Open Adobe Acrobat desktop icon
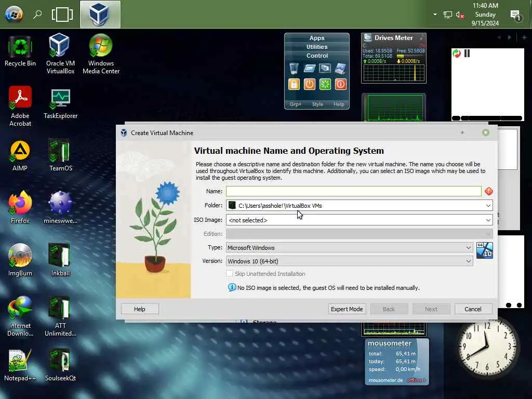Viewport: 532px width, 399px height. 20,106
